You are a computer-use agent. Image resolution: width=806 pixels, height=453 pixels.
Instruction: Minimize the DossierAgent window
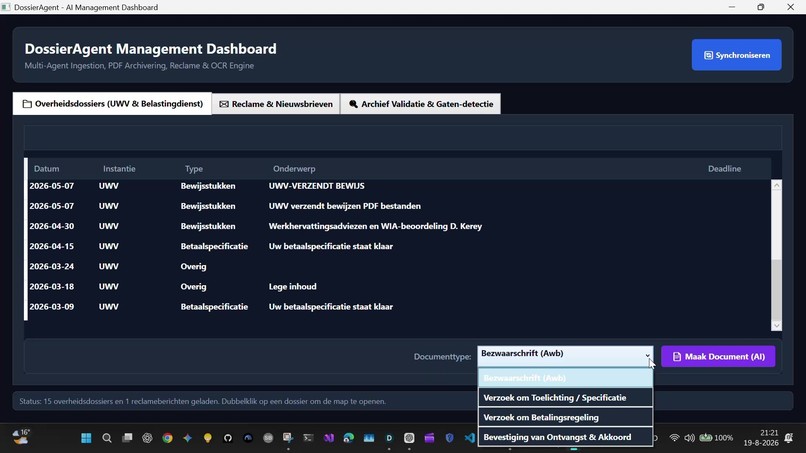tap(731, 7)
